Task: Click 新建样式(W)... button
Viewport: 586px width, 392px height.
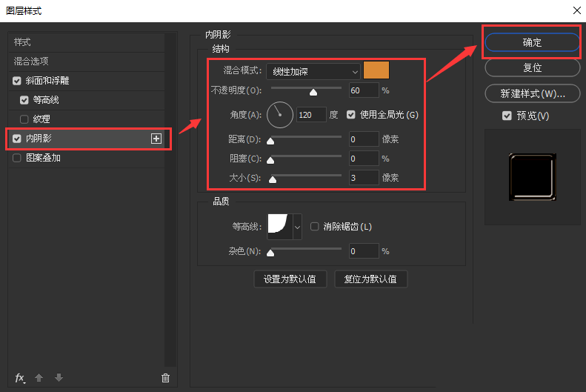Action: [x=532, y=93]
